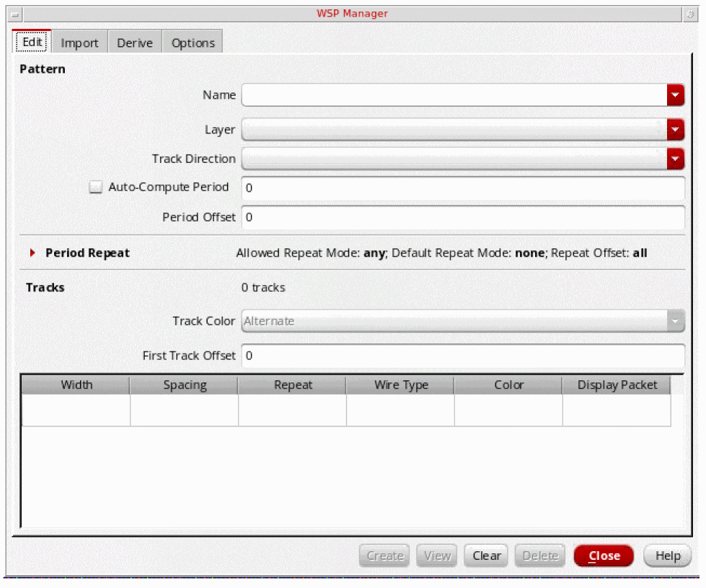706x588 pixels.
Task: Click the Delete button
Action: (x=540, y=556)
